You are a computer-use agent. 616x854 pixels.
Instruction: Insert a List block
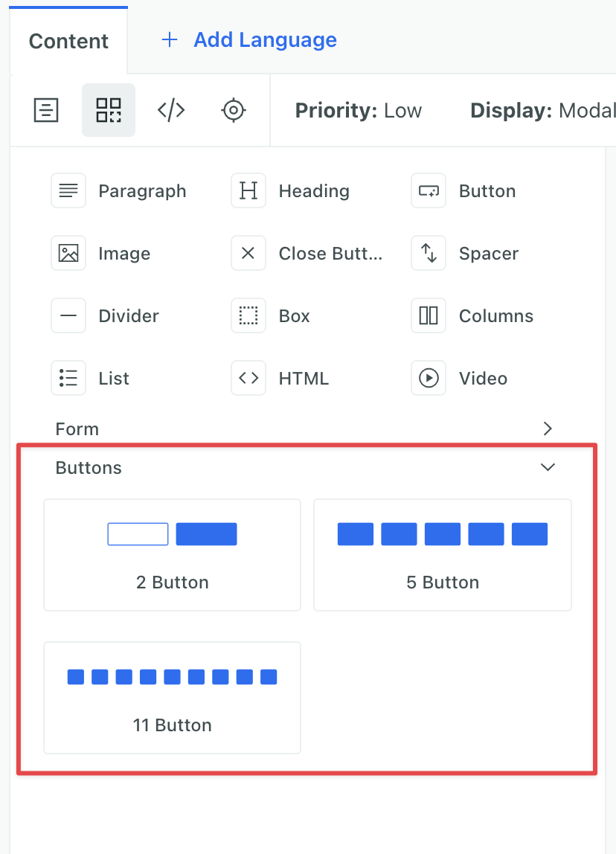tap(97, 378)
